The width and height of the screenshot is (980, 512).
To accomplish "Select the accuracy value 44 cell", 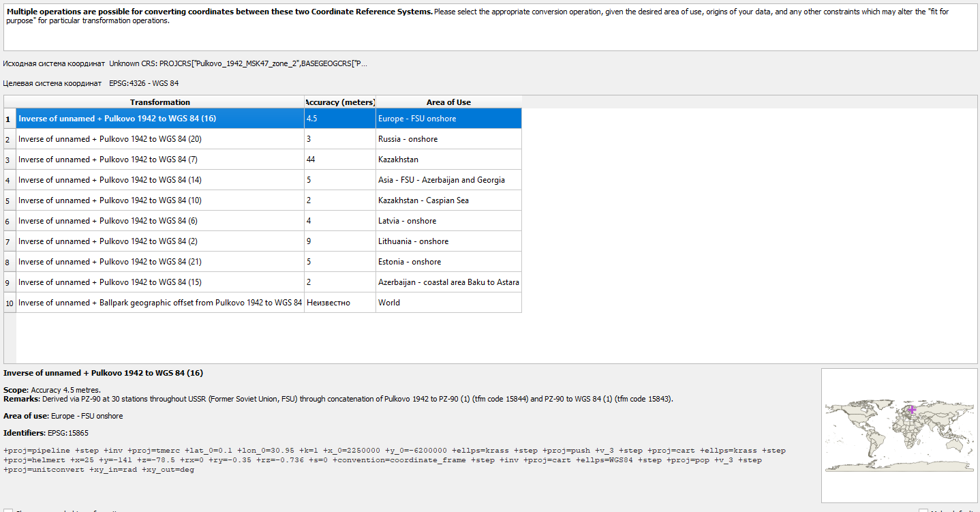I will pos(340,160).
